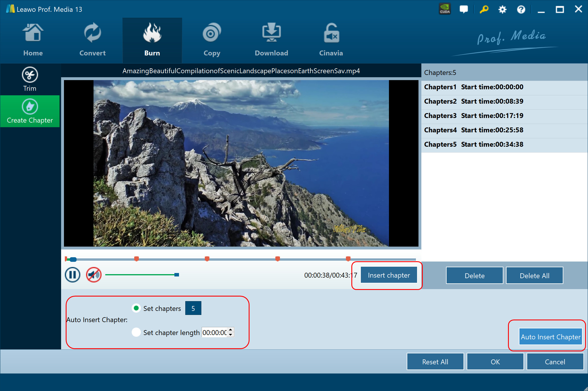
Task: Pause video playback
Action: pyautogui.click(x=72, y=275)
